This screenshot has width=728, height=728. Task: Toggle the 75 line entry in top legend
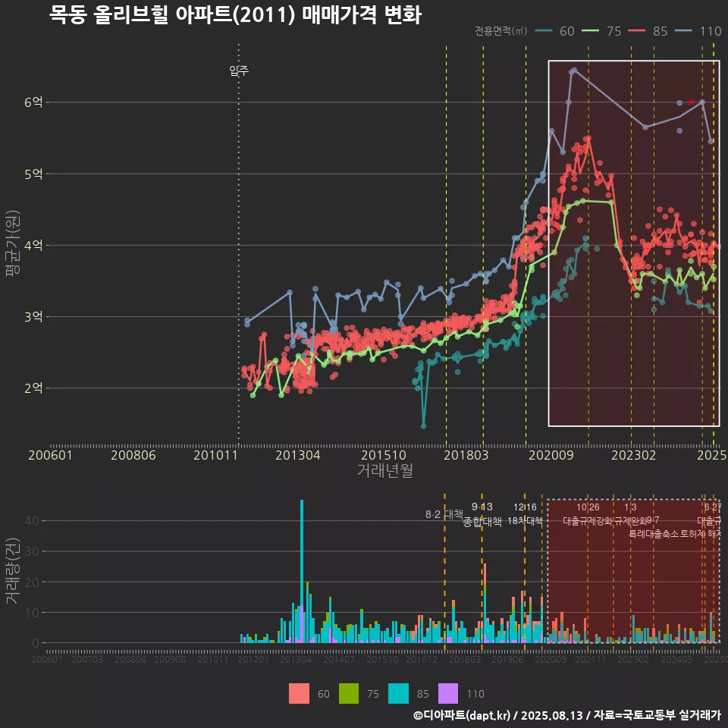pos(601,31)
